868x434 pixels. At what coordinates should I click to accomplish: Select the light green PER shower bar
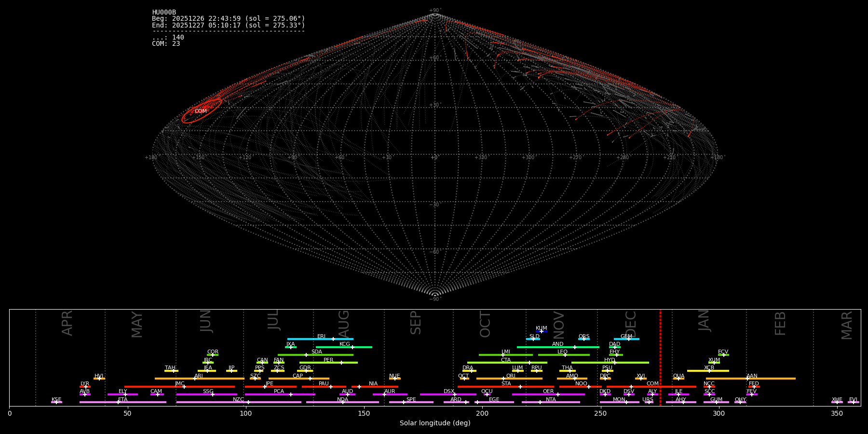click(328, 363)
